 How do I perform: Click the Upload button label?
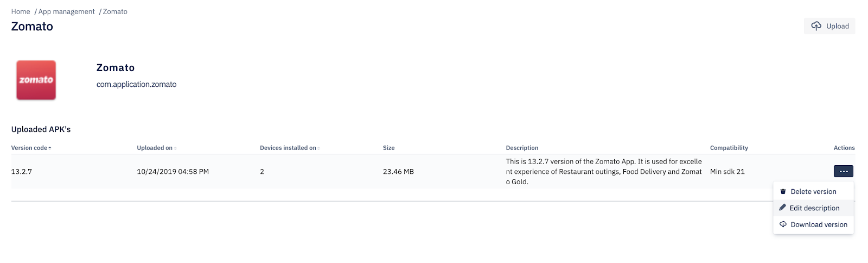click(x=838, y=26)
